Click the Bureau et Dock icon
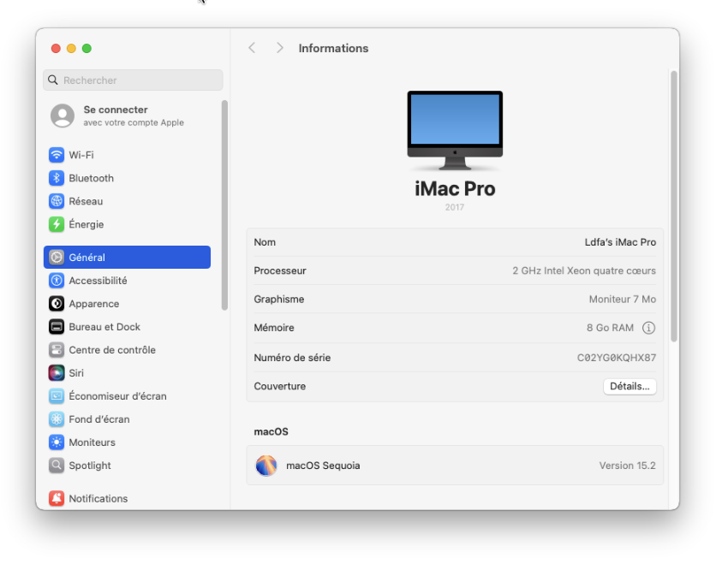The height and width of the screenshot is (564, 728). 57,327
